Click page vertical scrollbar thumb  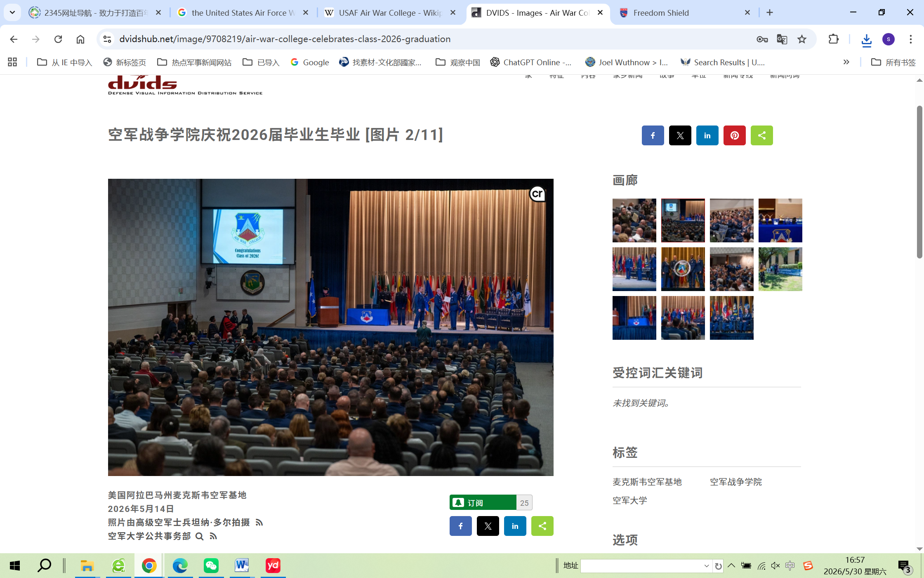(919, 182)
